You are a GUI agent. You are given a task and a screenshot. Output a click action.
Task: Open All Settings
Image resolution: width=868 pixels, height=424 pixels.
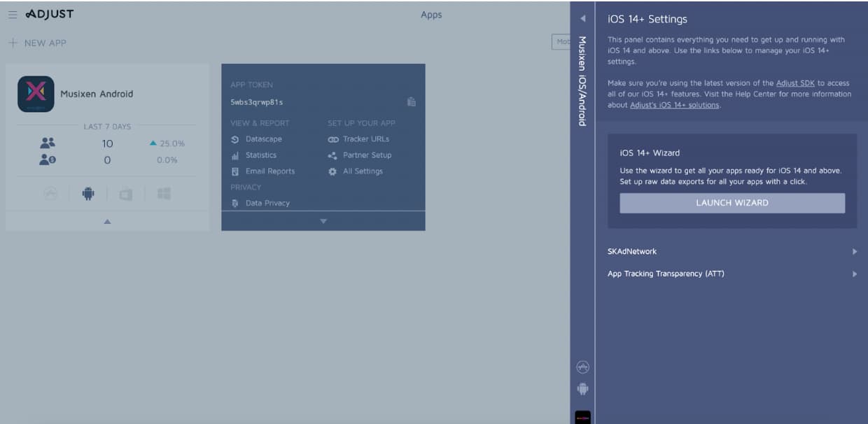tap(363, 171)
